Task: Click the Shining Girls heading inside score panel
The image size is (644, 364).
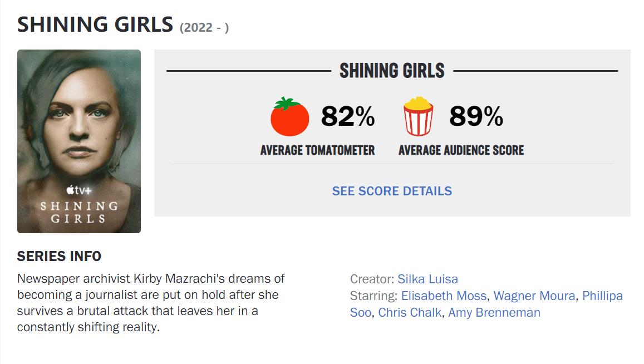Action: point(392,71)
